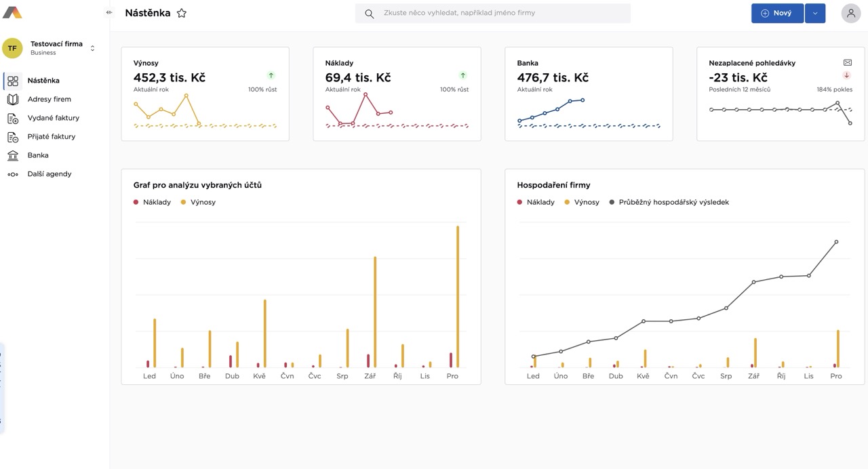This screenshot has height=469, width=868.
Task: Expand the Testovací firma company switcher
Action: click(x=92, y=48)
